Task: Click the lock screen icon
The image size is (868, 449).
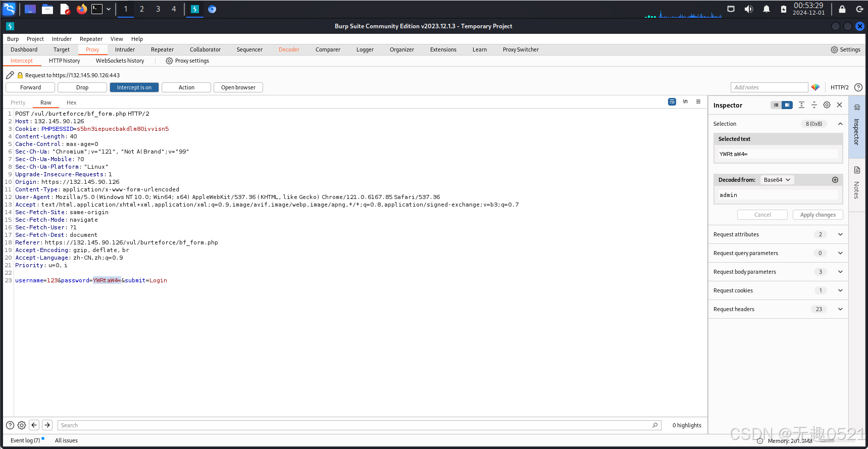Action: coord(842,9)
